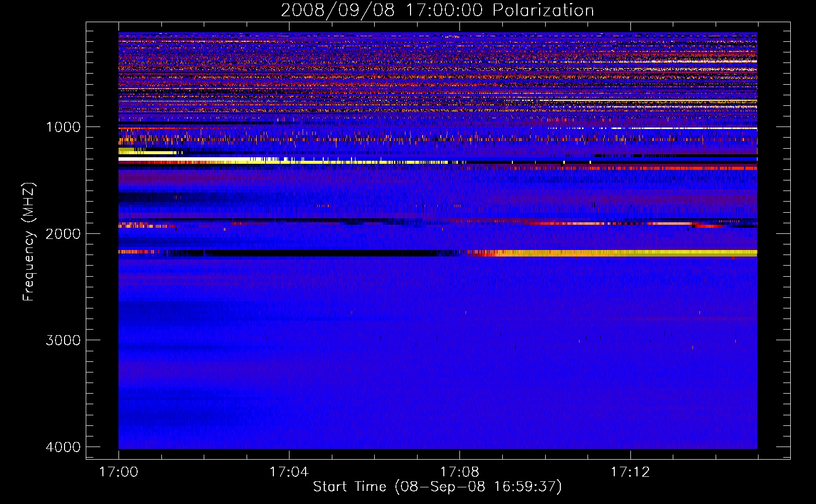
Task: Click the 4000 frequency tick label
Action: (63, 447)
